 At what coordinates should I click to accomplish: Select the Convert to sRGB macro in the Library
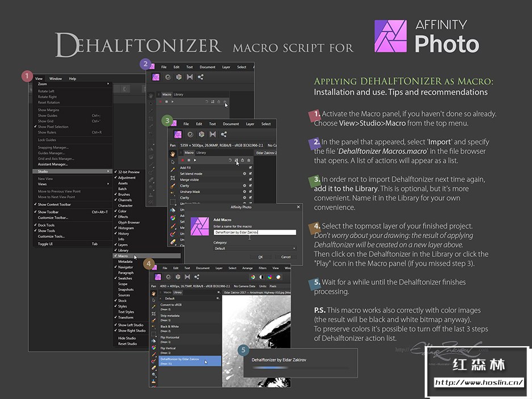(x=190, y=306)
